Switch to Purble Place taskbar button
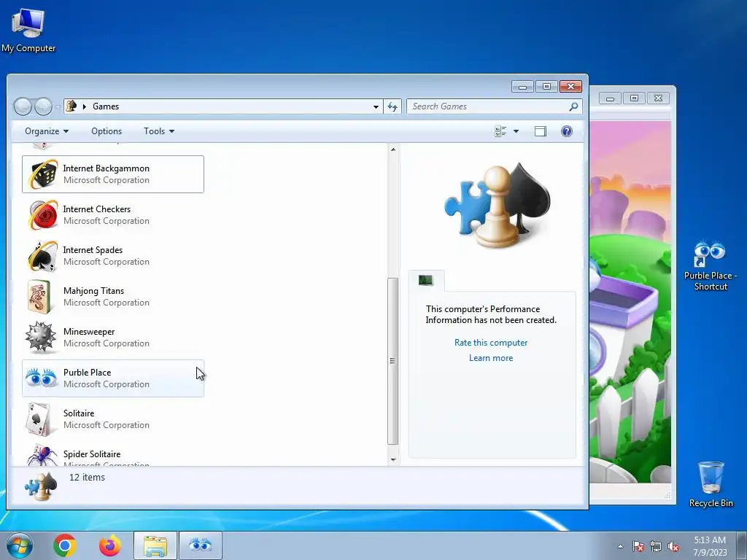 pyautogui.click(x=200, y=545)
